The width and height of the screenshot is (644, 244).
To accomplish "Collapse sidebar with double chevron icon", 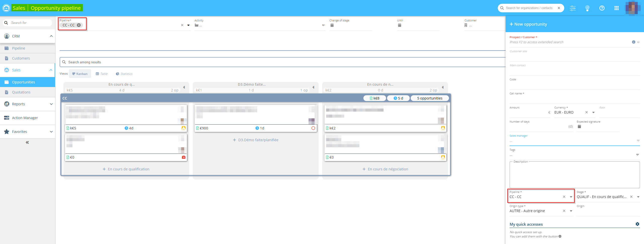I will pos(27,142).
